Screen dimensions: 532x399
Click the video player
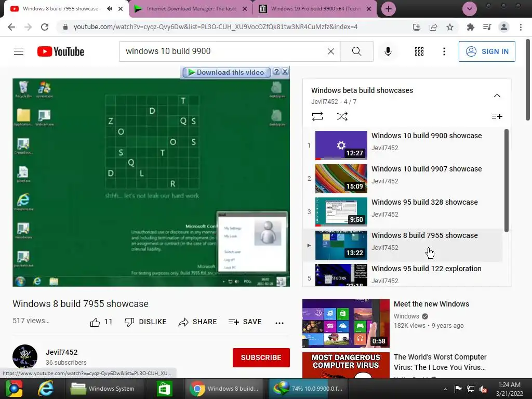151,182
